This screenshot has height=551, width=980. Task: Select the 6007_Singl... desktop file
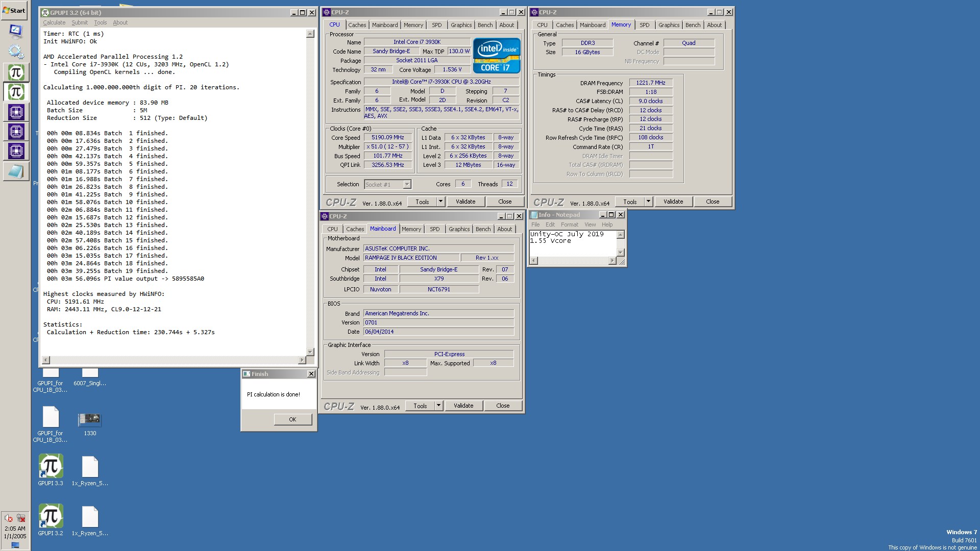[x=90, y=378]
